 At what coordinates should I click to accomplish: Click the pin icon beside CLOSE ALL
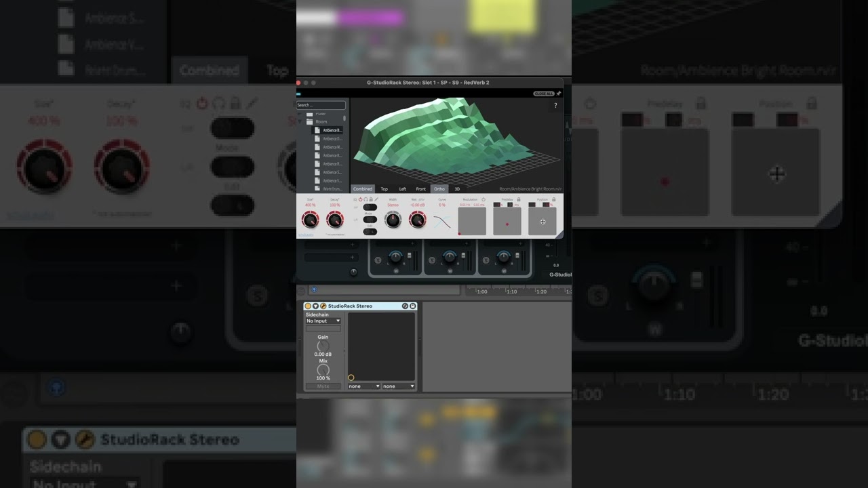559,94
